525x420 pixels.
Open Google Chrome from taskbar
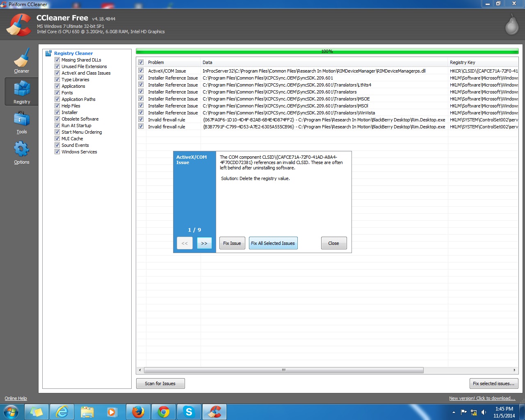pos(164,411)
